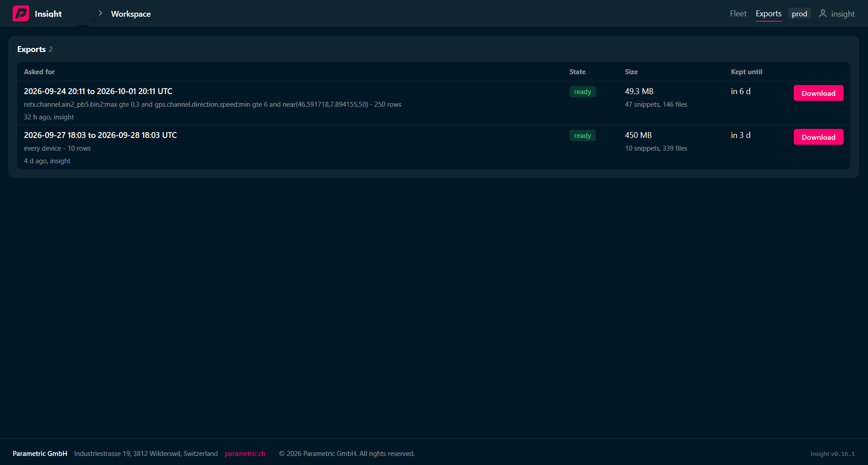This screenshot has height=465, width=868.
Task: Click the prod environment badge
Action: (x=799, y=14)
